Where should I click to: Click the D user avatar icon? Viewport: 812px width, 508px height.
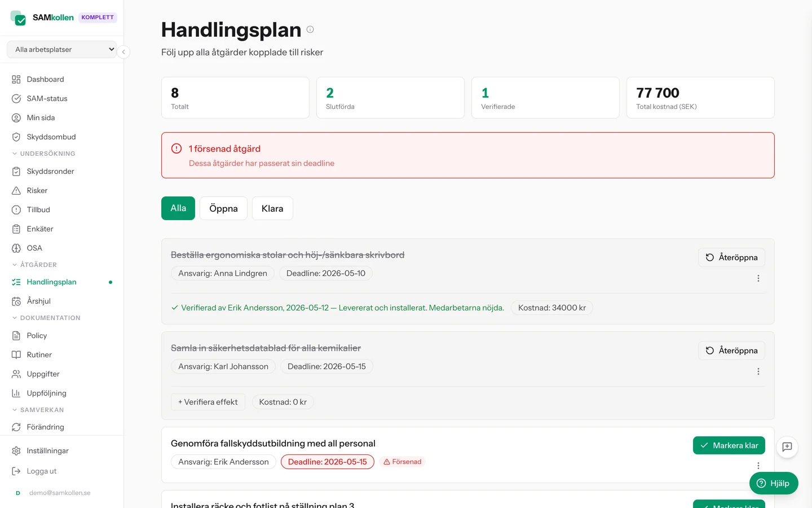pos(18,493)
